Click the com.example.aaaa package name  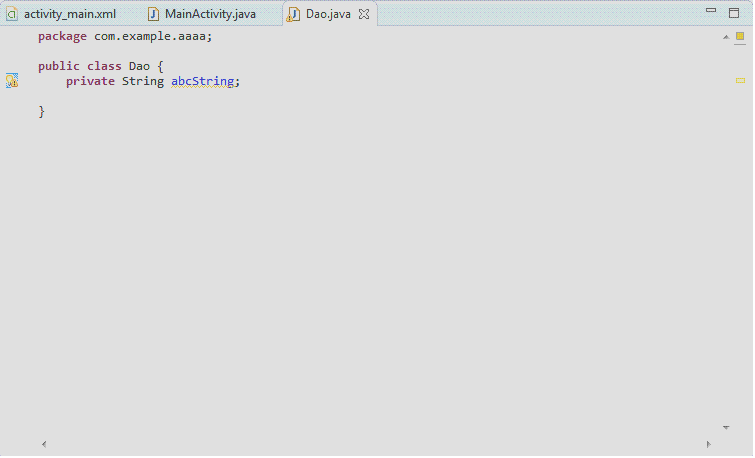pos(150,37)
